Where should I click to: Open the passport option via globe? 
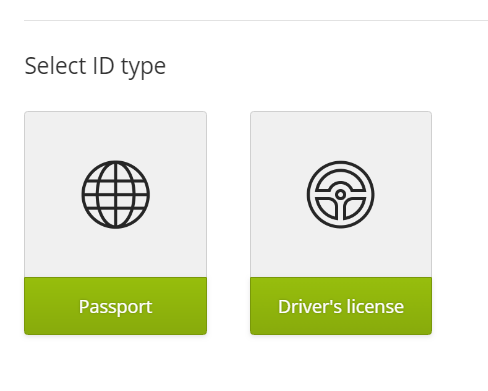click(x=116, y=195)
